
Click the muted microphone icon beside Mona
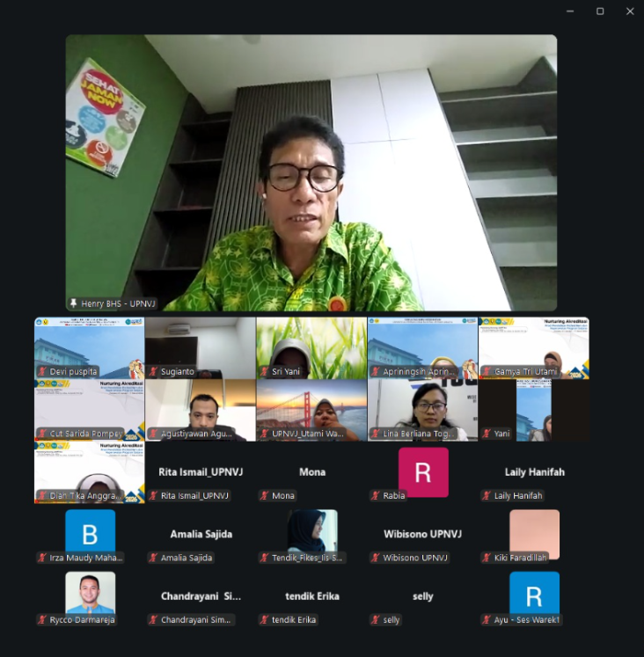coord(264,496)
